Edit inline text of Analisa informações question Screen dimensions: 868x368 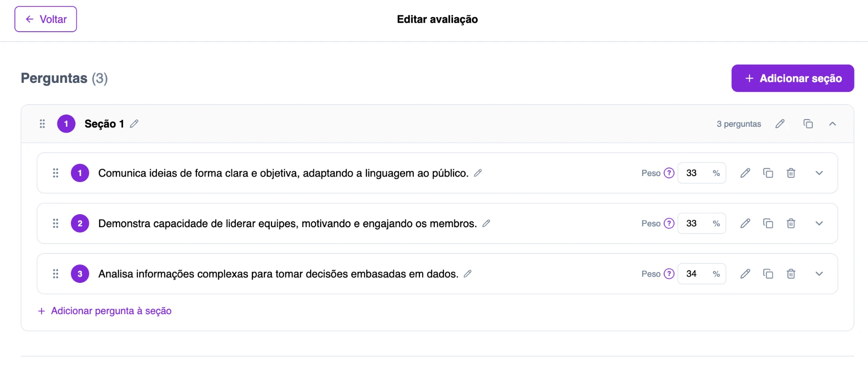467,273
